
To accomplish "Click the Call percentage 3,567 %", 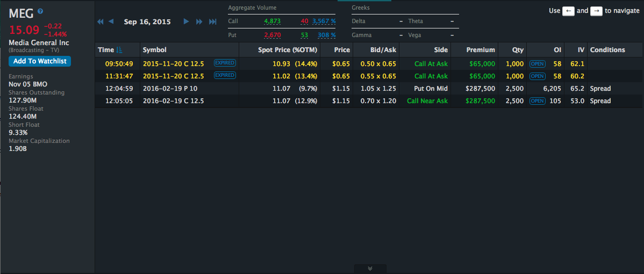I will 324,21.
